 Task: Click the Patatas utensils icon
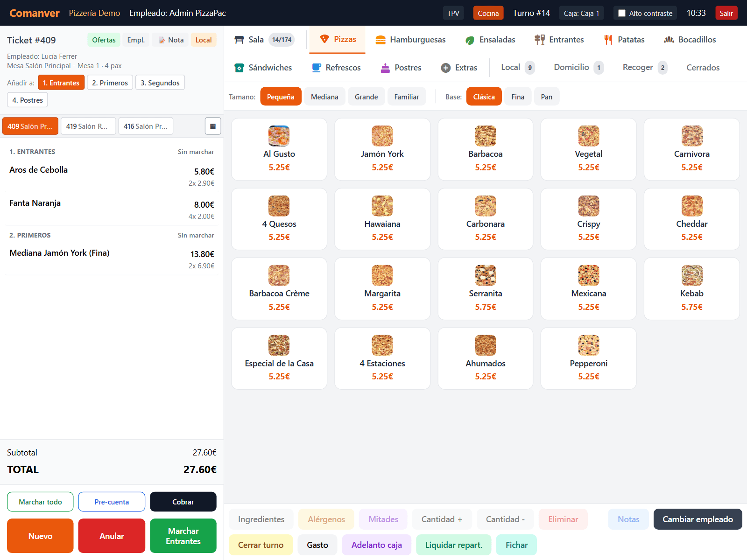(x=608, y=40)
